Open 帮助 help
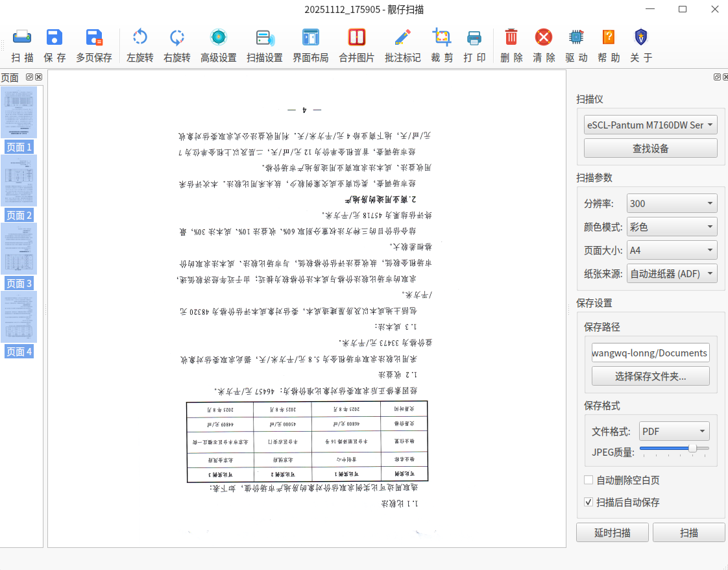This screenshot has width=728, height=570. coord(609,45)
